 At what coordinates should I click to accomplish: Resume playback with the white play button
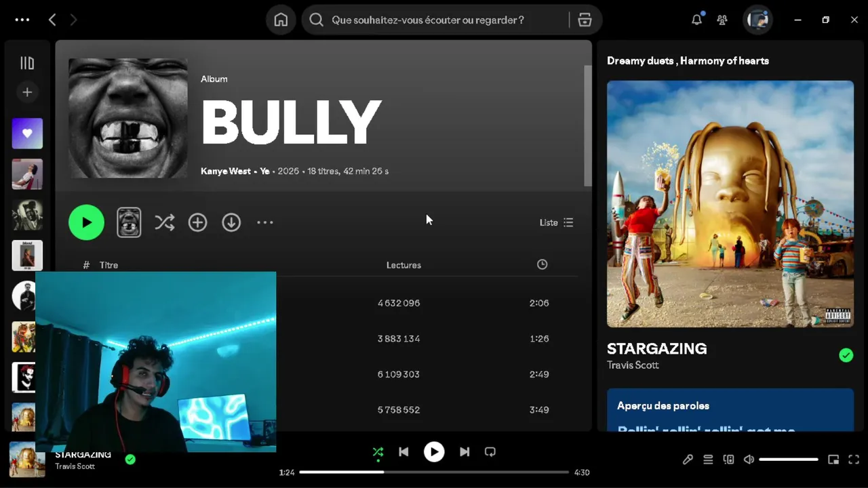(x=434, y=452)
